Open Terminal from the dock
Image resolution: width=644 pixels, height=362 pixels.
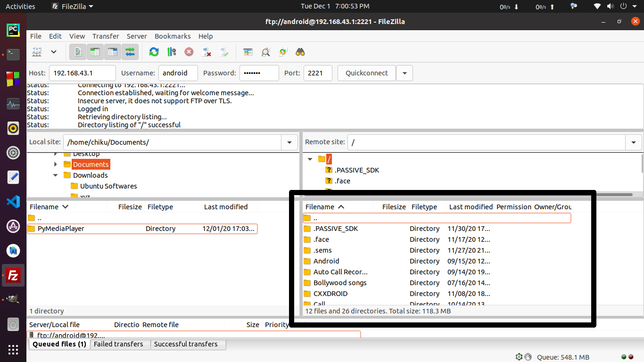pyautogui.click(x=13, y=55)
